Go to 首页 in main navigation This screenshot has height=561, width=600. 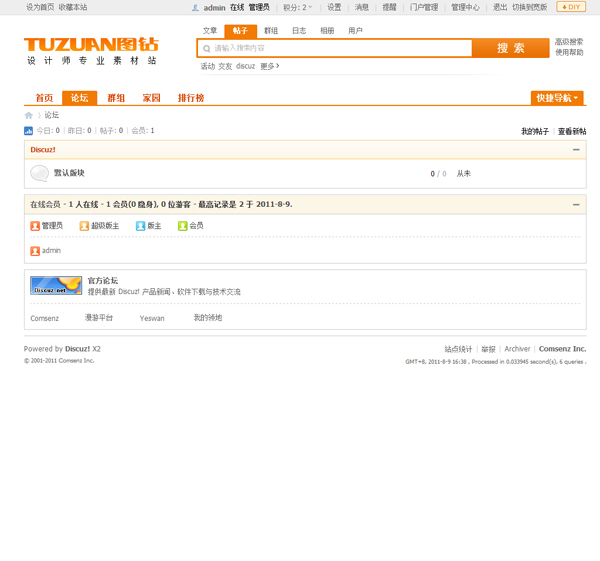pos(44,98)
